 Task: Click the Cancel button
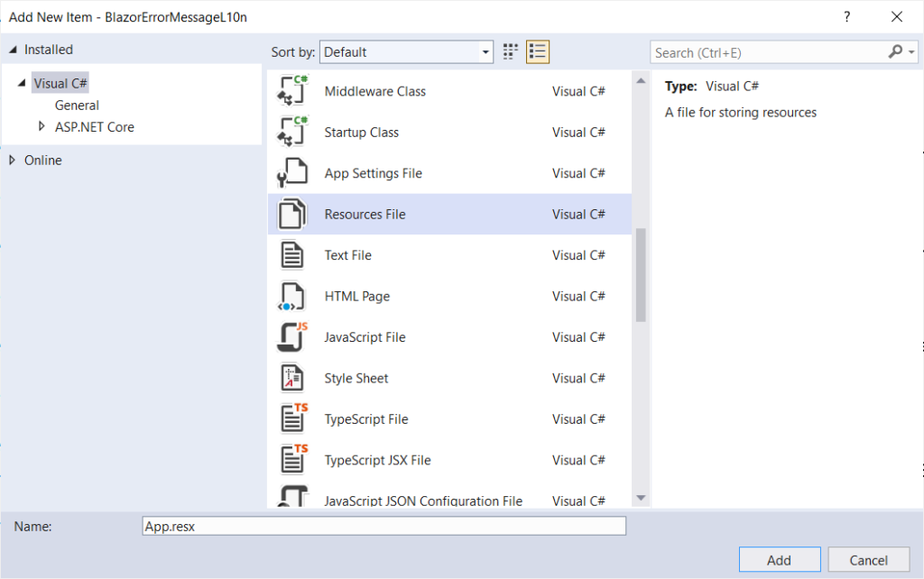click(868, 559)
